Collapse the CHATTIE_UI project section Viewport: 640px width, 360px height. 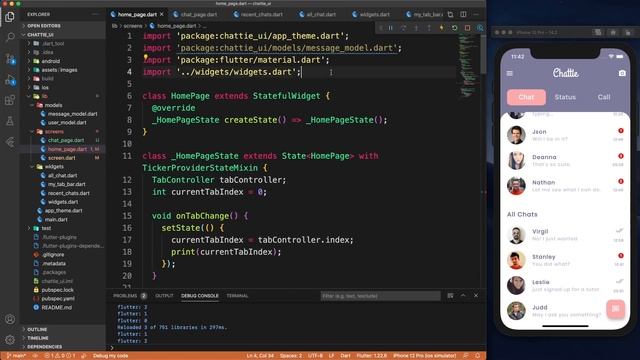(63, 35)
